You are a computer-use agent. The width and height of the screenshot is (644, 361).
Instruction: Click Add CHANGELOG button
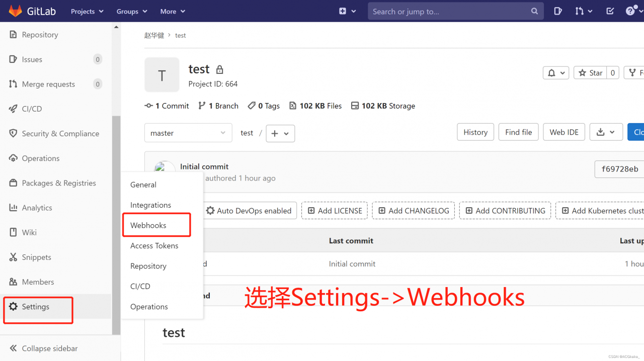[414, 211]
